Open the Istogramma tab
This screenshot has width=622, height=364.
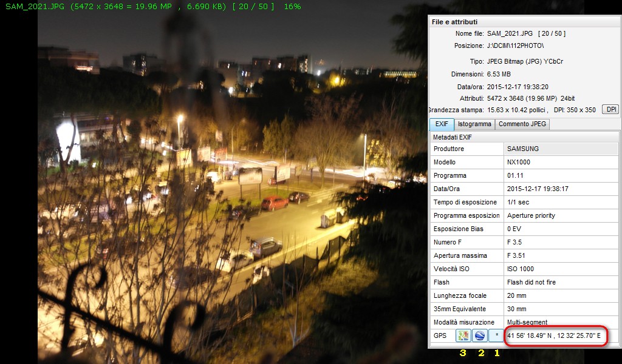(474, 124)
